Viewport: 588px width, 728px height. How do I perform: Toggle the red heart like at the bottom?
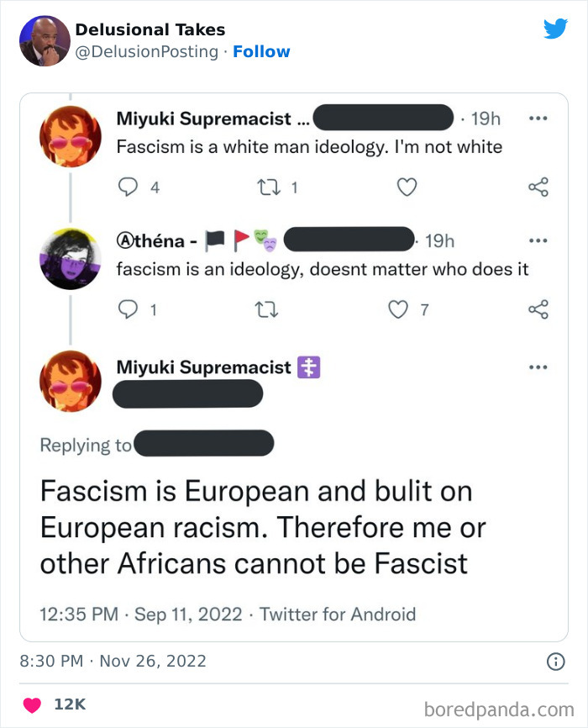[33, 705]
